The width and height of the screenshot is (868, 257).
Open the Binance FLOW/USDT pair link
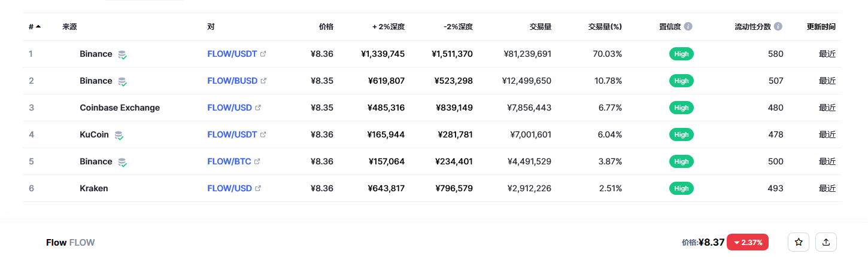[x=232, y=54]
